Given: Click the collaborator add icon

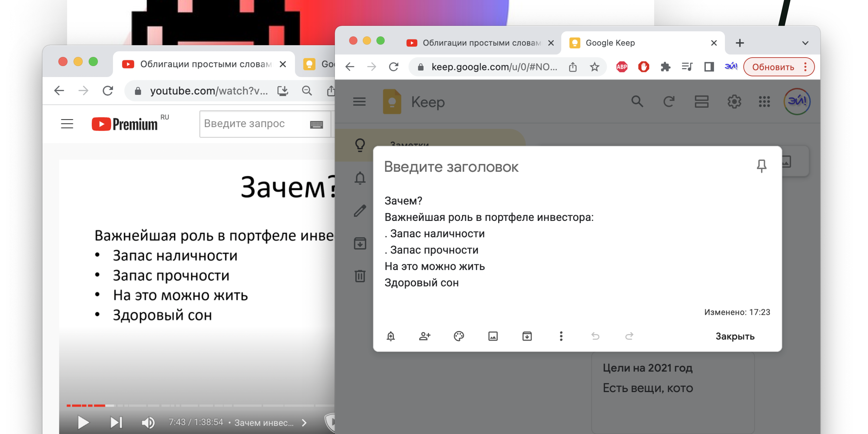Looking at the screenshot, I should (425, 336).
